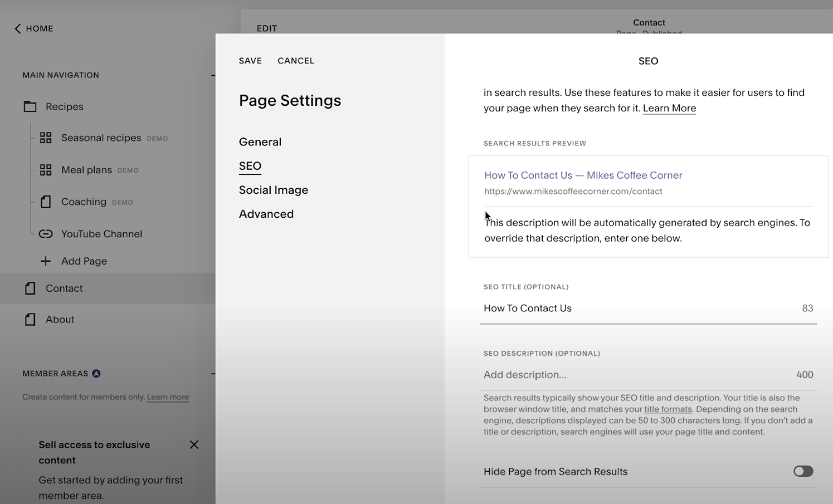Click the MEMBER AREAS heading
This screenshot has height=504, width=833.
(x=55, y=374)
